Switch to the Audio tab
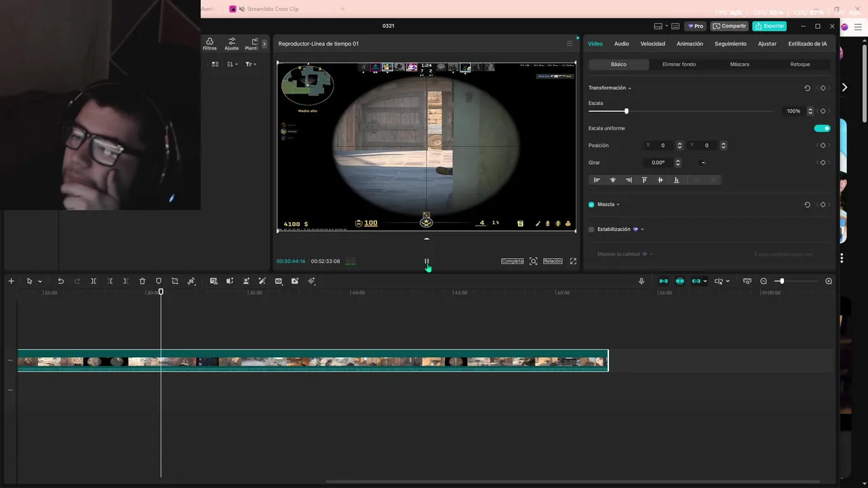The width and height of the screenshot is (868, 488). click(x=621, y=43)
